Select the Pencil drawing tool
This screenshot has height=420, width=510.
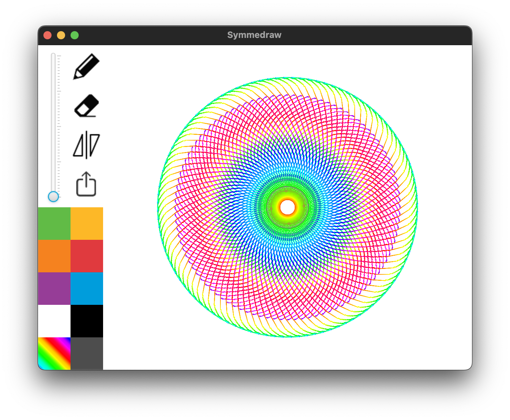(86, 67)
